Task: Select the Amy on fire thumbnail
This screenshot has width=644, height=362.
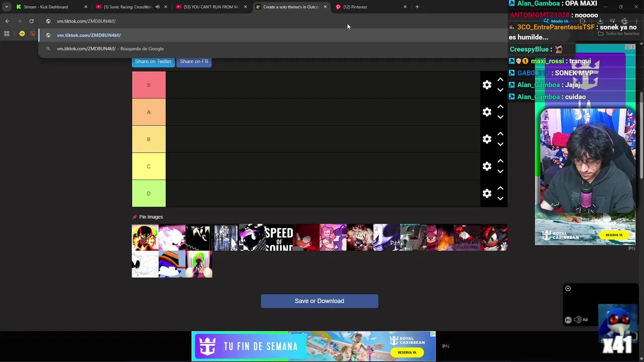Action: [440, 237]
